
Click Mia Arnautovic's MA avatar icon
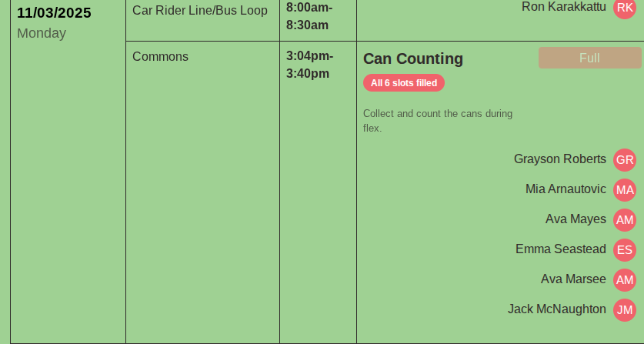[x=625, y=190]
